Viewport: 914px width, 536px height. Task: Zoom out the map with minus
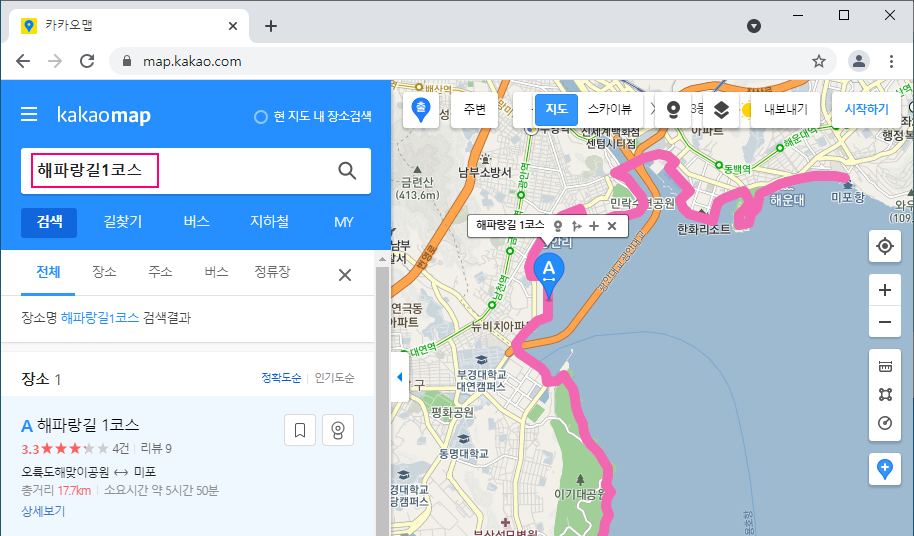click(x=885, y=322)
